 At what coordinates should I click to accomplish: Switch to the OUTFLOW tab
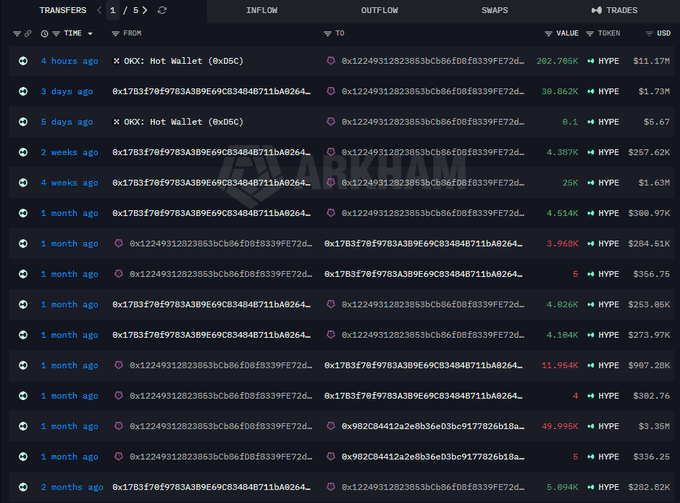point(379,10)
